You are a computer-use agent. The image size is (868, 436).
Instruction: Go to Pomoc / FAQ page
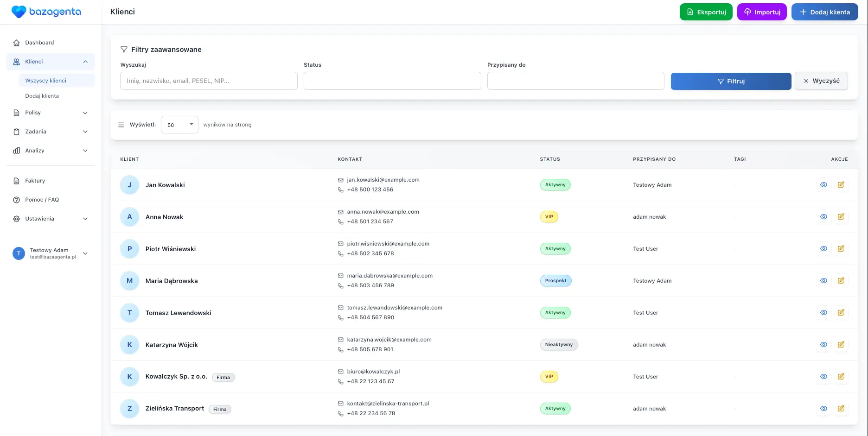[x=42, y=200]
